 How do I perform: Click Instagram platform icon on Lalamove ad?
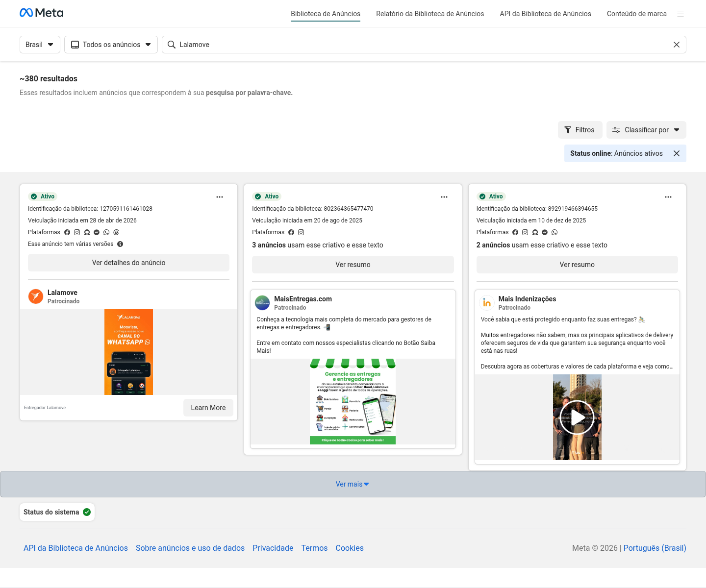click(77, 232)
